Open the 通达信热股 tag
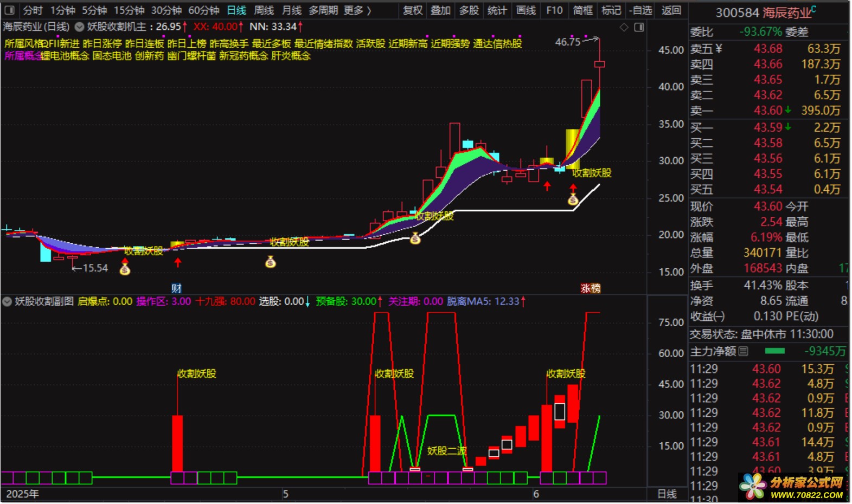 coord(497,43)
